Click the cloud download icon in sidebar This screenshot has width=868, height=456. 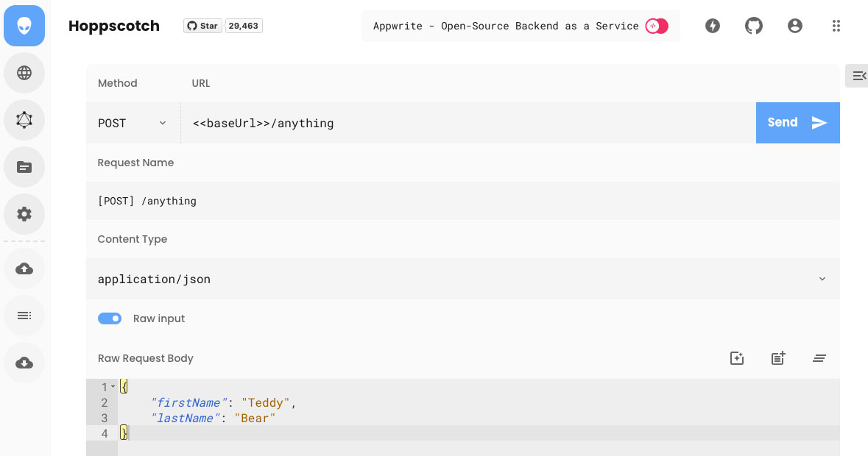pos(24,363)
